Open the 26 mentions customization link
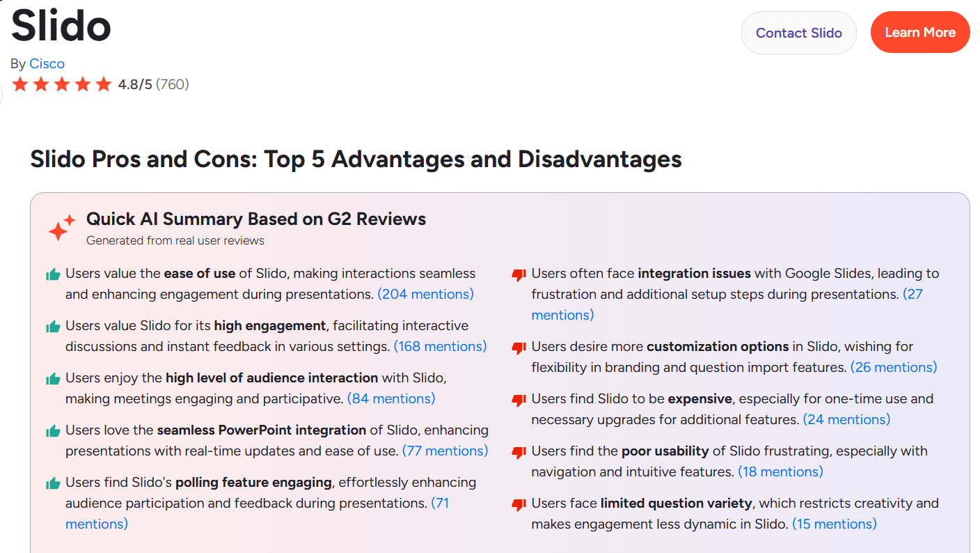Screen dimensions: 980x553 [x=894, y=367]
